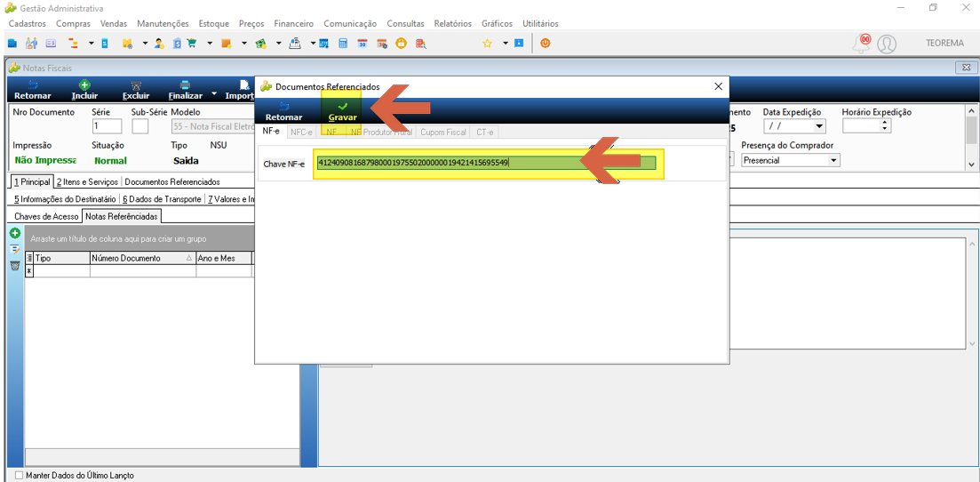The image size is (980, 482).
Task: Open the customers people icon in toolbar
Action: [31, 44]
